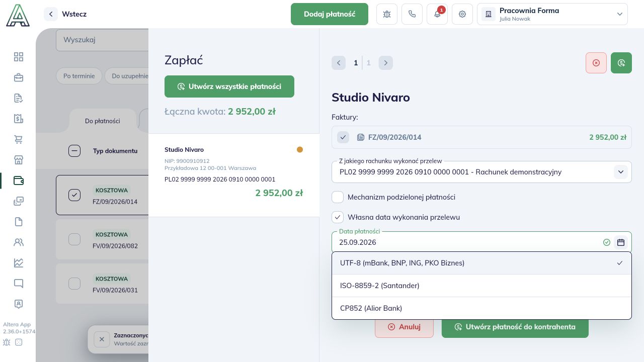Select UTF-8 (mBank, BNP, ING, PKO Biznes) option

[481, 263]
